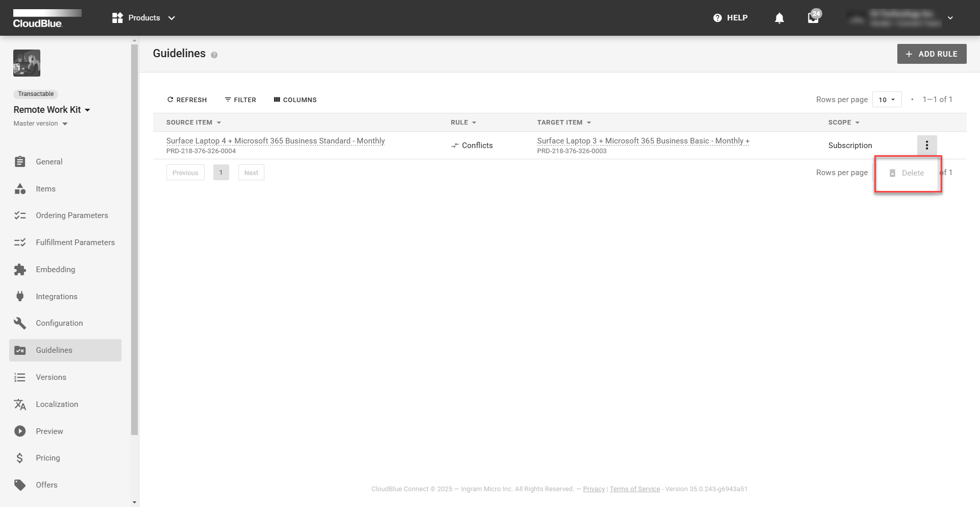
Task: Go to Guidelines in the sidebar
Action: pos(65,350)
